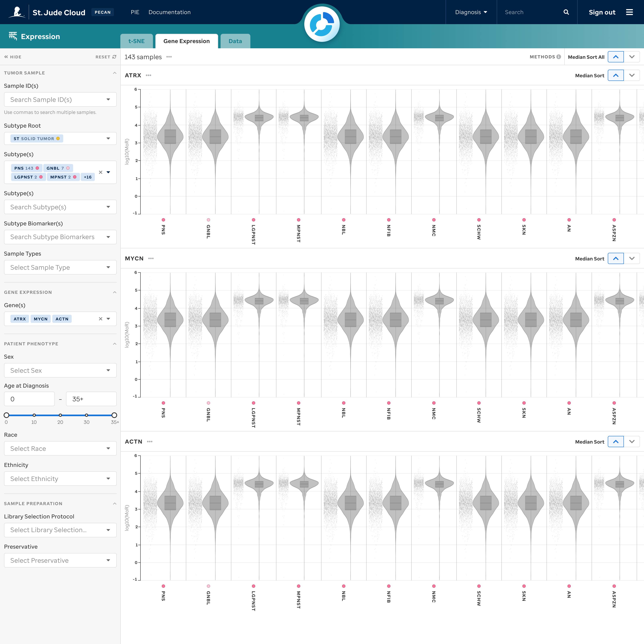
Task: Clear selected genes with X icon
Action: [x=100, y=319]
